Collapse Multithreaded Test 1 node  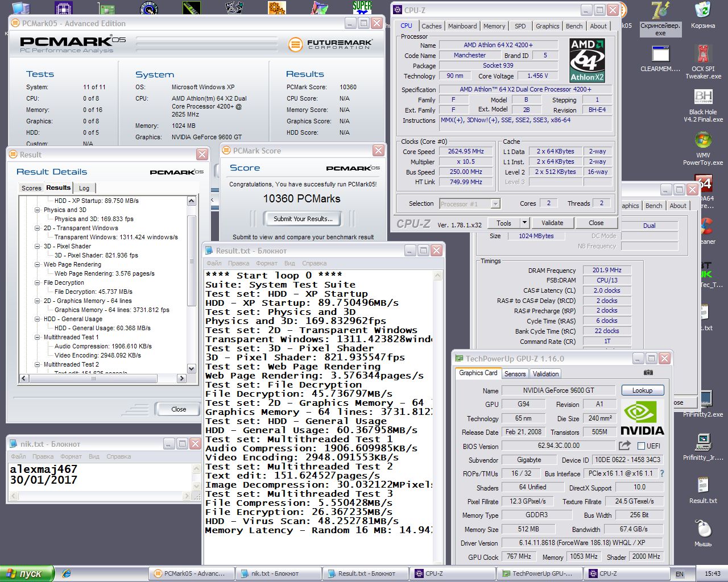tap(37, 337)
